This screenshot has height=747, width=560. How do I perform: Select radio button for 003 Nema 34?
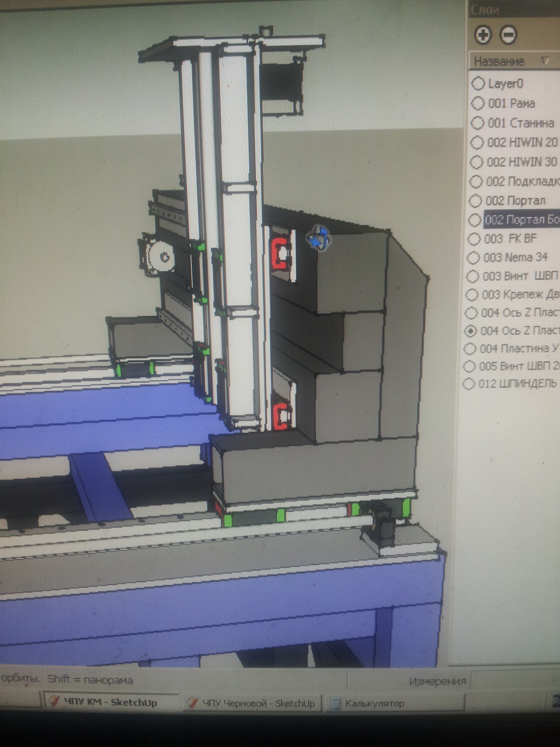pos(473,258)
